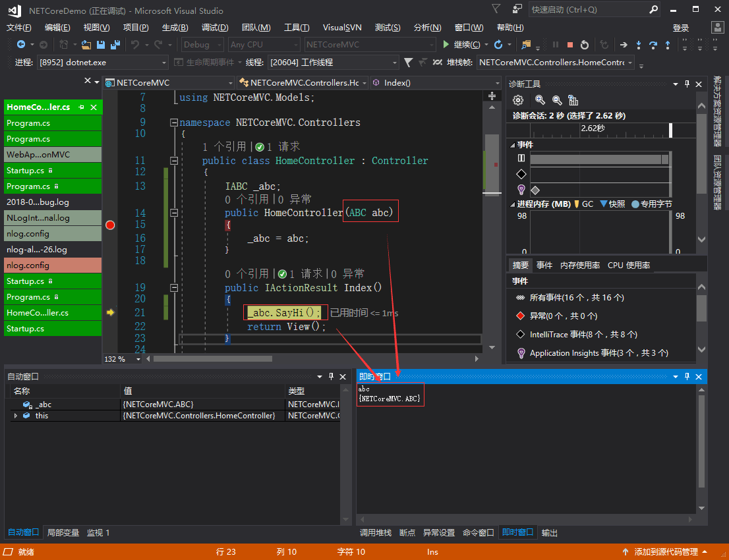Screen dimensions: 729x560
Task: Toggle pin on the 自动窗口 panel
Action: [331, 376]
